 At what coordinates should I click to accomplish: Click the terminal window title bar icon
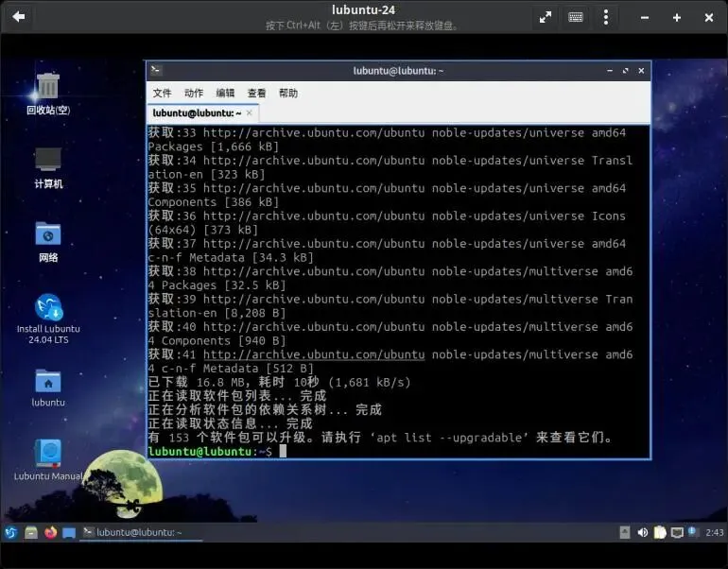[x=156, y=70]
